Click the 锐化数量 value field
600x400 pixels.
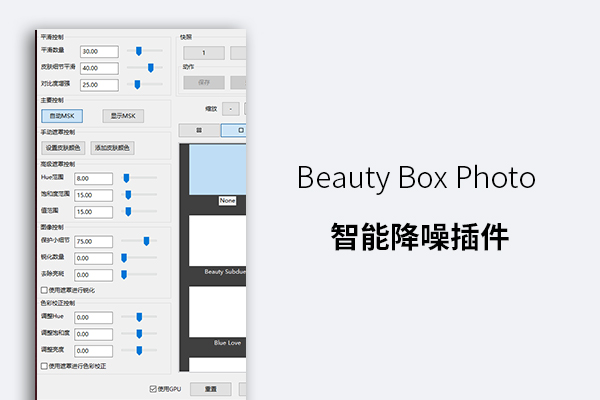pyautogui.click(x=94, y=258)
